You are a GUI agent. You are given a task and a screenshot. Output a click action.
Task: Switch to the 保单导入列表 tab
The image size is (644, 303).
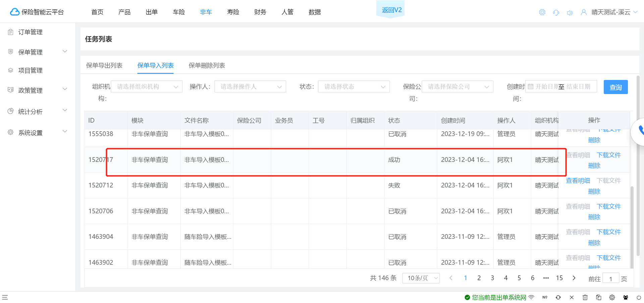(156, 66)
